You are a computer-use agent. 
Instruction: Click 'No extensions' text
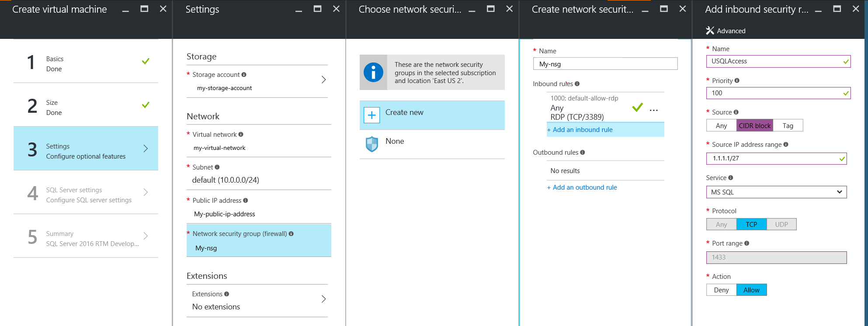tap(216, 307)
